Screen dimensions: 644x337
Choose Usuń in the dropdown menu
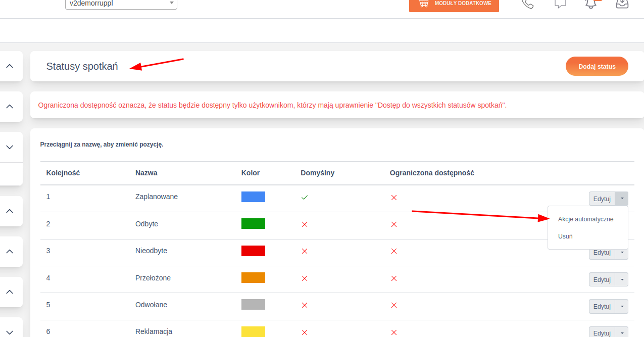pos(565,236)
